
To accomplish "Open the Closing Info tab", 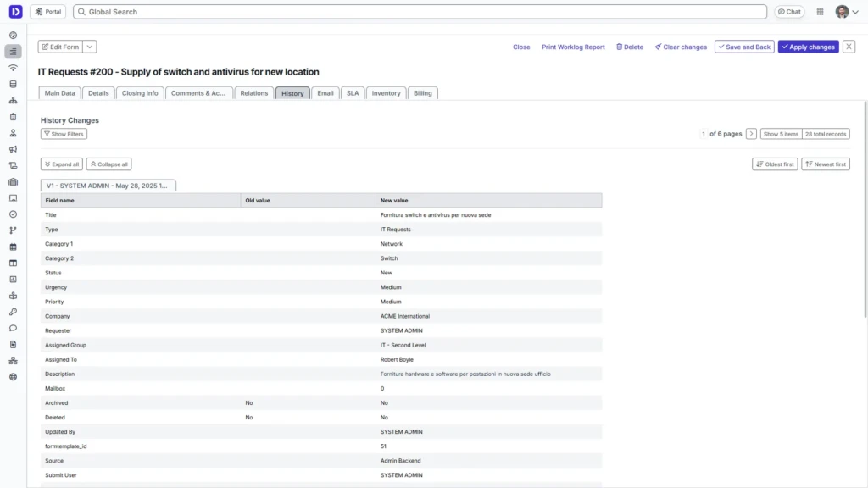I will click(x=140, y=93).
